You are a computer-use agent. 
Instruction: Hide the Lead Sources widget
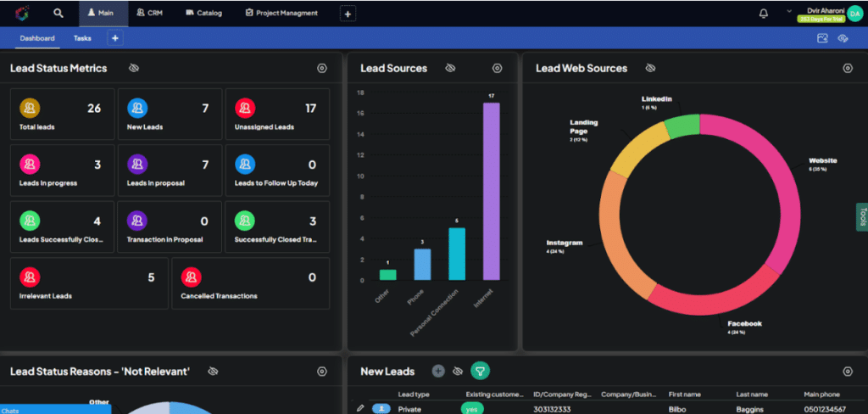(x=450, y=68)
